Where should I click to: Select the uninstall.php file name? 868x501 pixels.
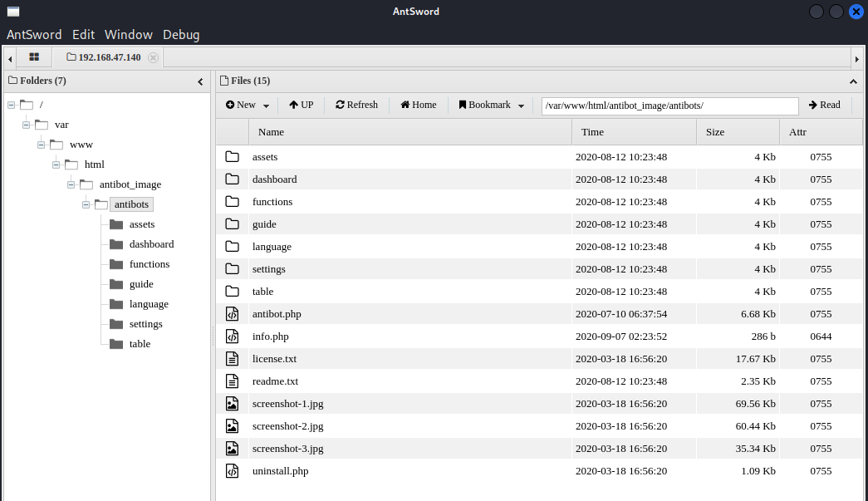280,470
